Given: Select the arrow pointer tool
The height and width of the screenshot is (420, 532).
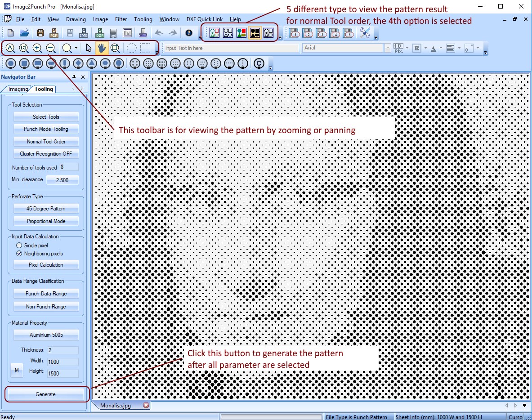Looking at the screenshot, I should point(89,48).
